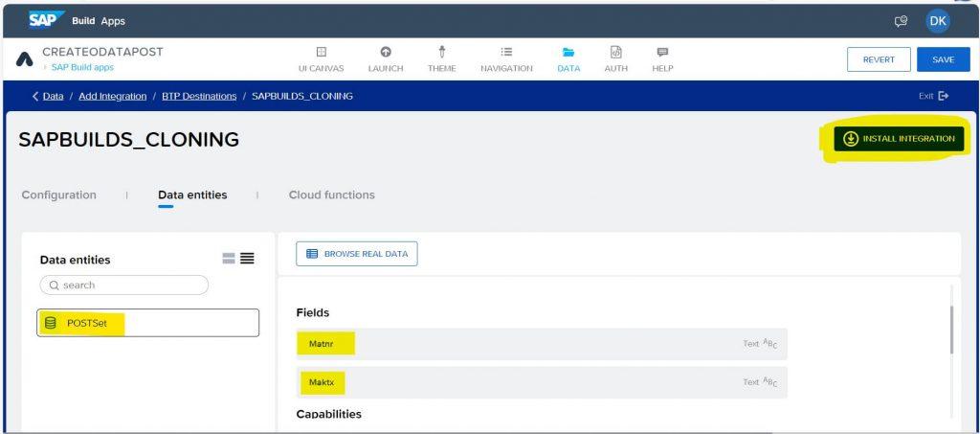Open the Theme editor
Image resolution: width=980 pixels, height=434 pixels.
442,59
